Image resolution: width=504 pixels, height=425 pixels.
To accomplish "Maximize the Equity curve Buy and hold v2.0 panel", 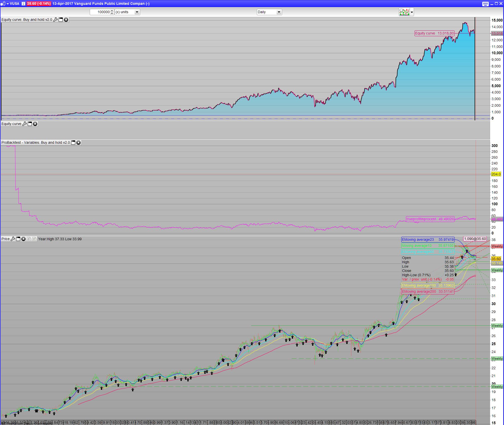I will (61, 20).
